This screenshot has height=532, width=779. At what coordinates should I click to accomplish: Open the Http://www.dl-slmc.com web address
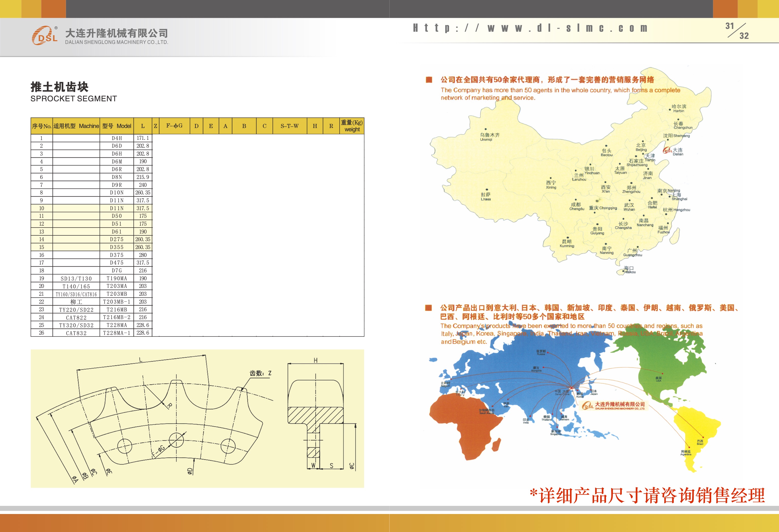click(x=530, y=28)
